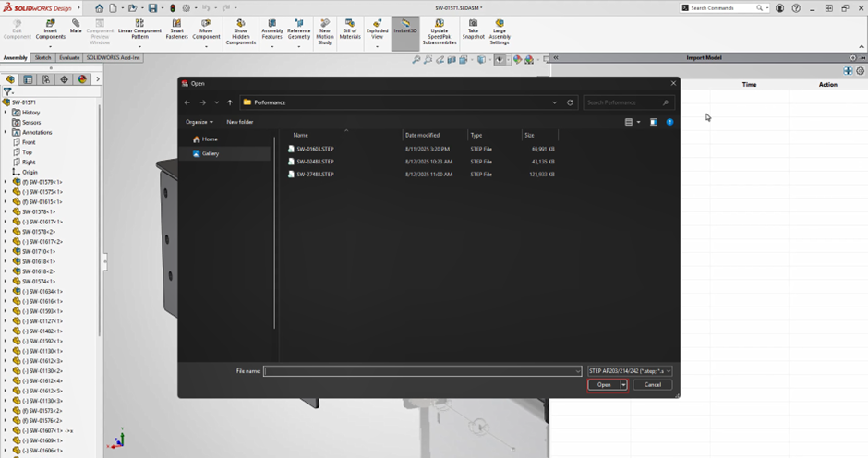Collapse the Import Model panel with the double chevron
Image resolution: width=868 pixels, height=458 pixels.
click(556, 57)
